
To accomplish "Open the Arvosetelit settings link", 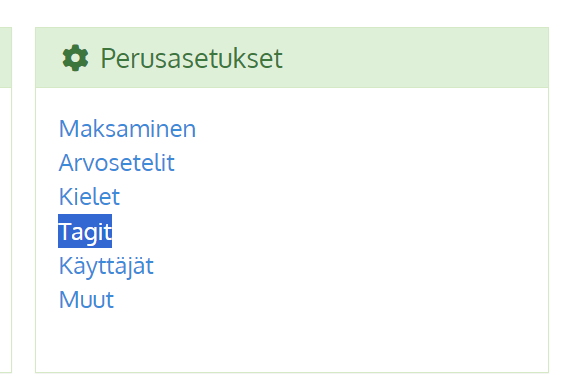I will tap(116, 163).
